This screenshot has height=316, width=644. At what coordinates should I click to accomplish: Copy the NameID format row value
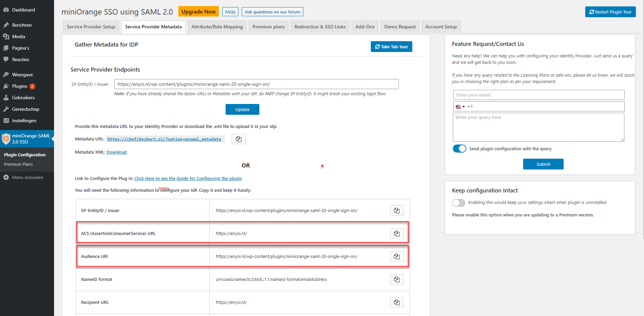[x=397, y=280]
